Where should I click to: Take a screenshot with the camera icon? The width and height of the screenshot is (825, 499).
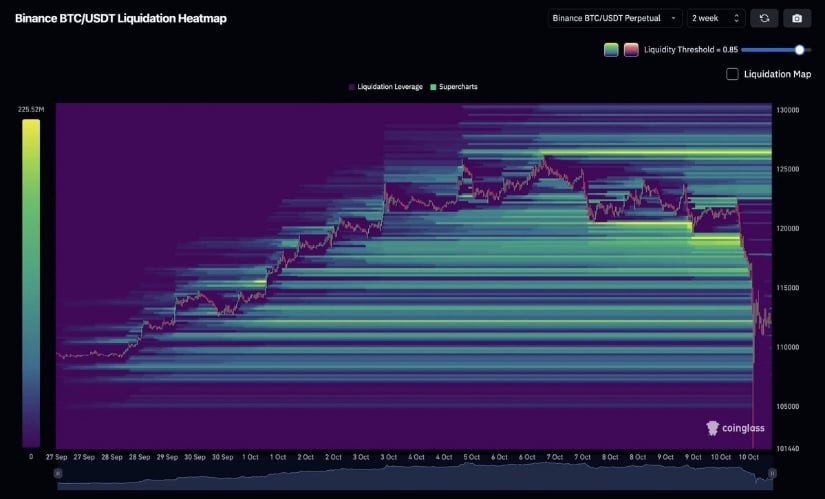(797, 18)
